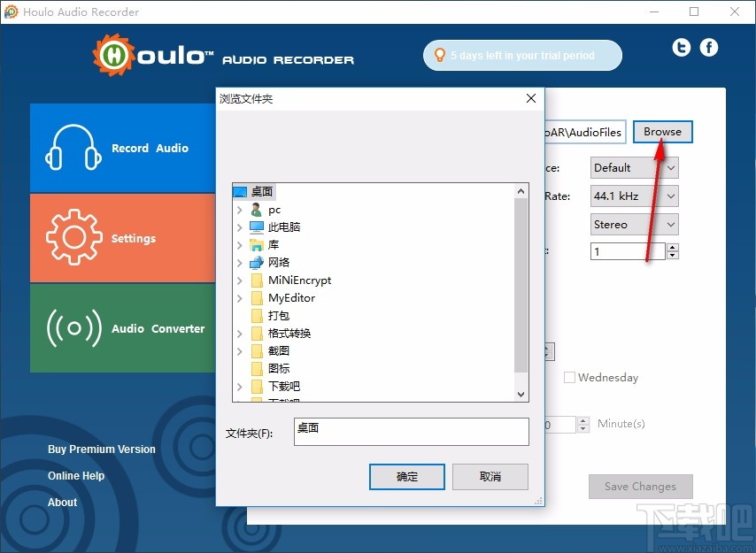Open Settings via the gear icon
This screenshot has height=553, width=756.
pyautogui.click(x=73, y=237)
